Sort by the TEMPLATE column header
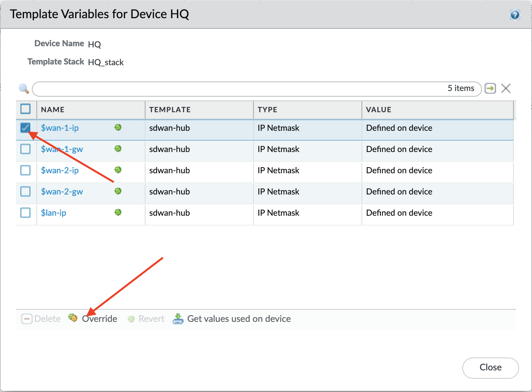This screenshot has height=392, width=532. click(170, 110)
